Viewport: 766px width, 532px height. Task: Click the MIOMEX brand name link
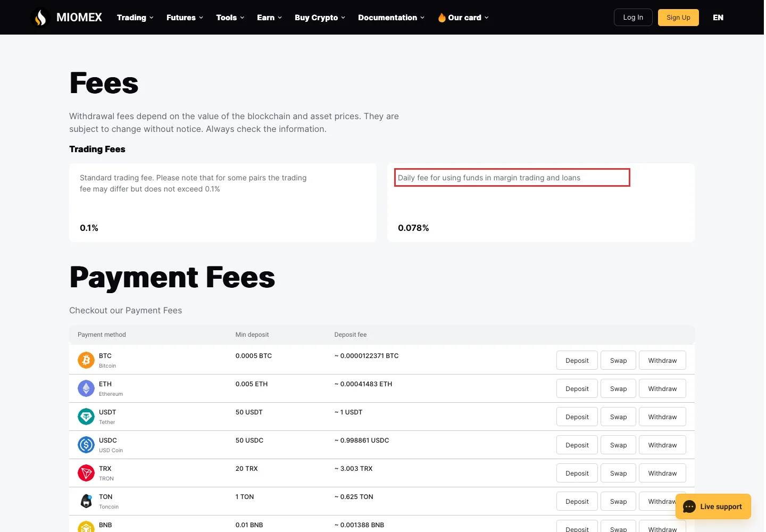click(79, 18)
